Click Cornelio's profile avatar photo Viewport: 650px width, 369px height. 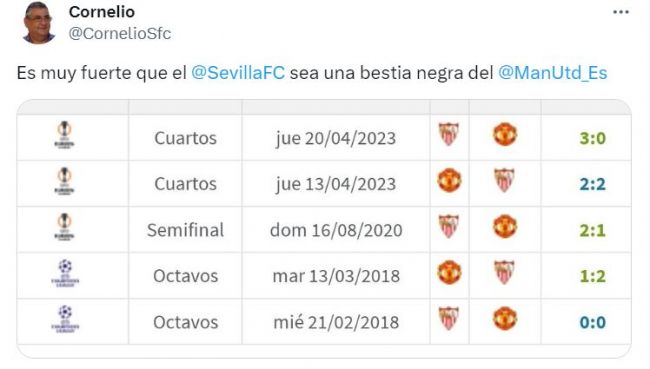39,22
